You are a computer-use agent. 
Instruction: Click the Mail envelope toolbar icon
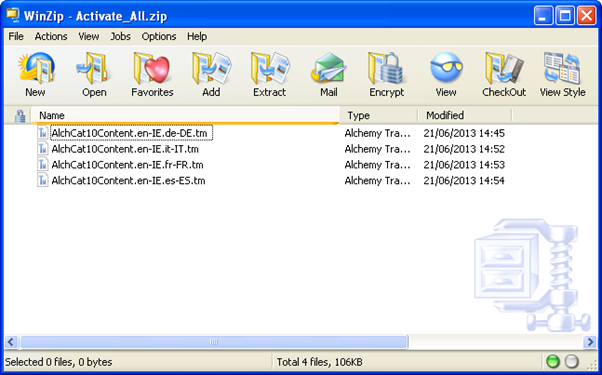pyautogui.click(x=329, y=69)
